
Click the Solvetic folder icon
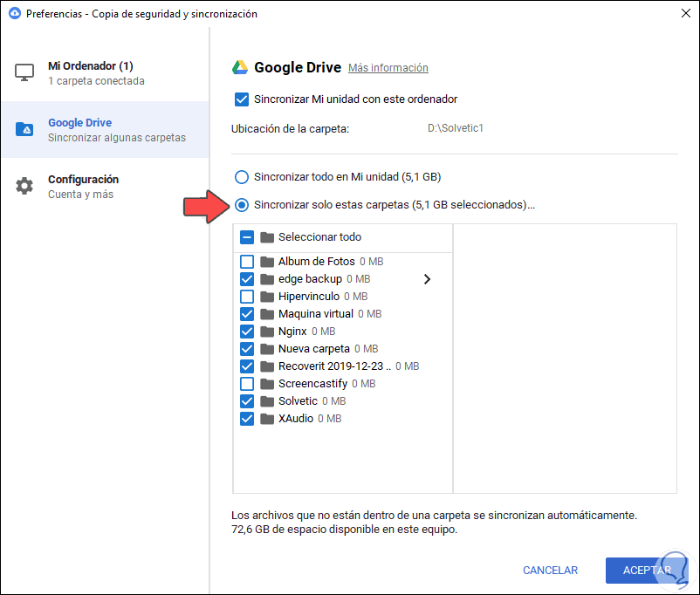point(268,401)
